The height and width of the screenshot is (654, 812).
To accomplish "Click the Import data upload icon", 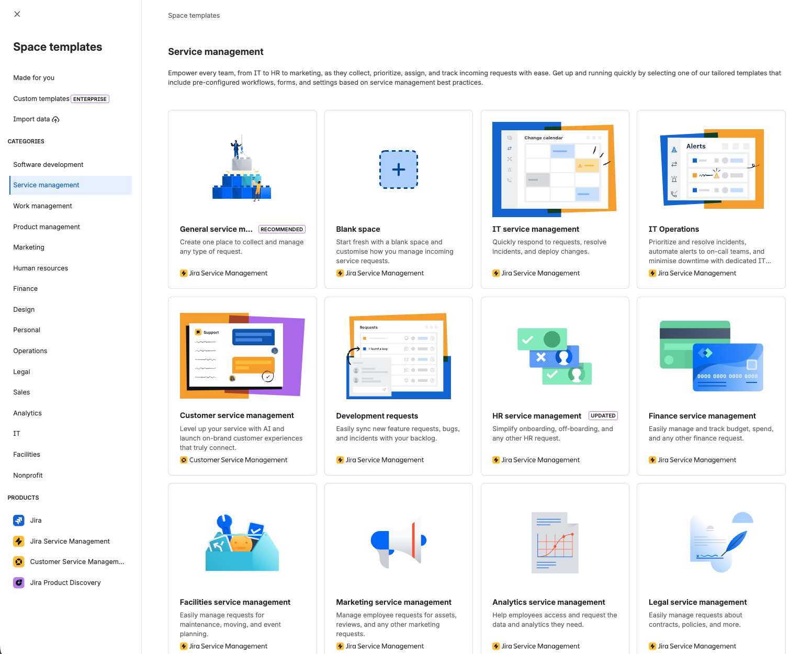I will (55, 119).
